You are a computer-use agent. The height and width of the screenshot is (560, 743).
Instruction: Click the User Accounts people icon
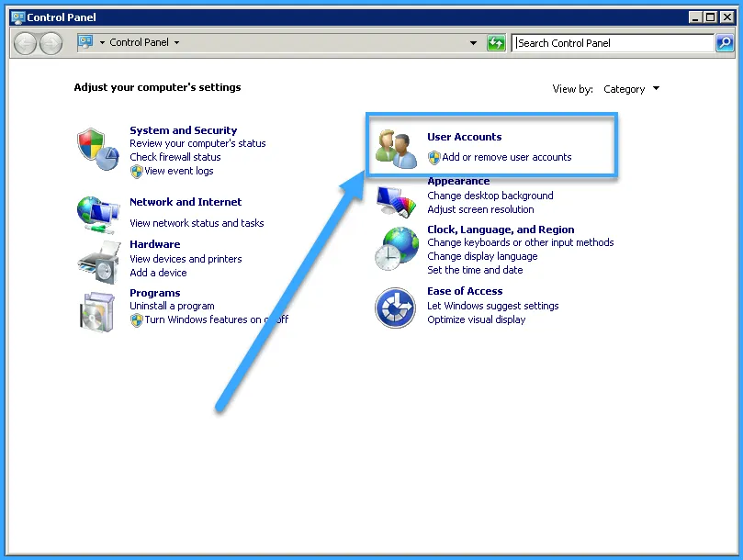tap(397, 149)
